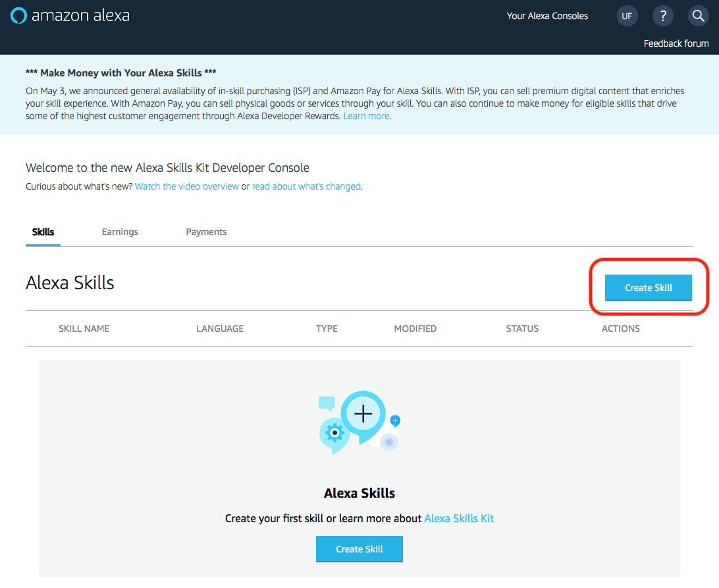Open the Feedback forum link
Image resolution: width=719 pixels, height=588 pixels.
pyautogui.click(x=676, y=43)
